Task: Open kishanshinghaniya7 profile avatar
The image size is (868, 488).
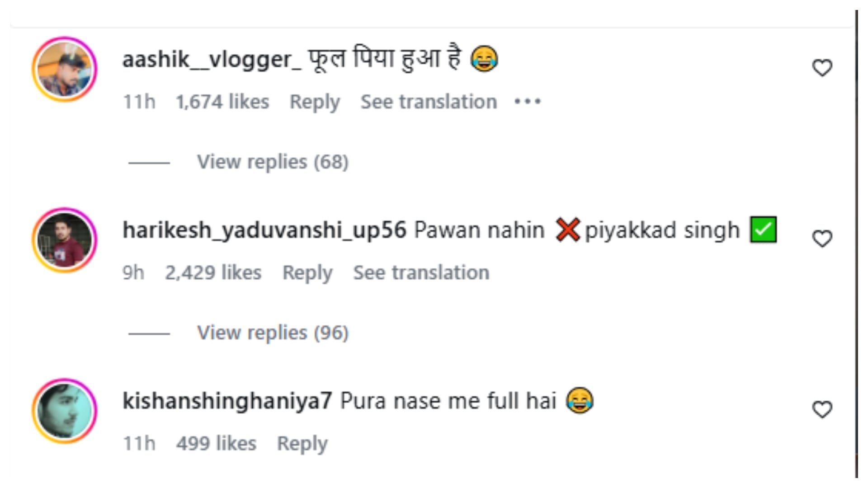Action: [x=65, y=411]
